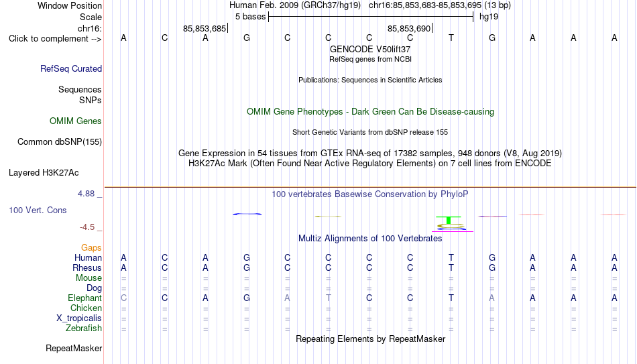Select the X_tropicalis species row label
The height and width of the screenshot is (364, 637).
pos(79,318)
